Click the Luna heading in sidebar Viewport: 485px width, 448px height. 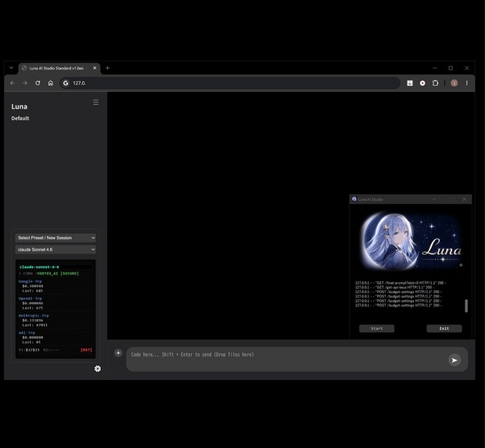pyautogui.click(x=20, y=106)
